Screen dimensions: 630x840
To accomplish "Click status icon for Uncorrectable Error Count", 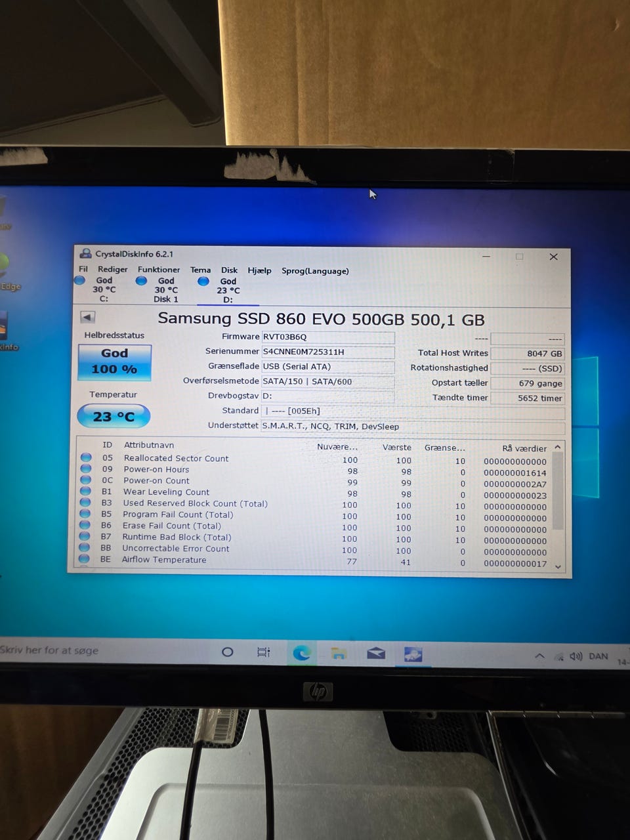I will coord(84,548).
